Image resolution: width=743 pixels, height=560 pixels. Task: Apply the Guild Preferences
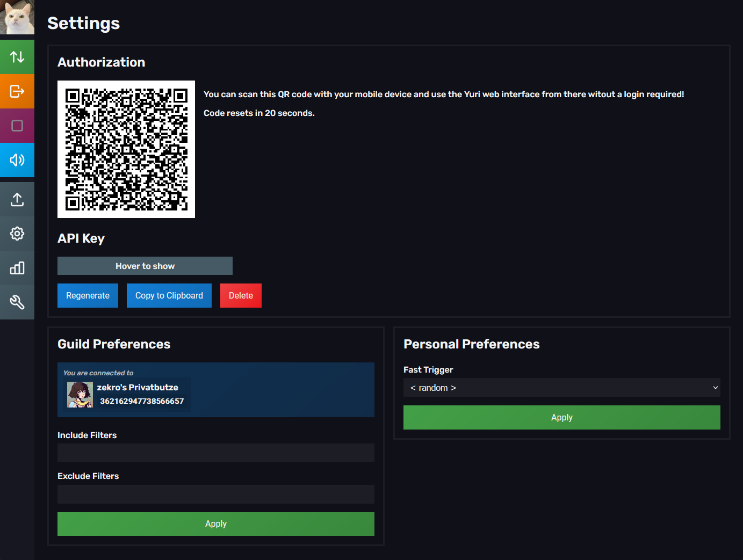tap(216, 524)
